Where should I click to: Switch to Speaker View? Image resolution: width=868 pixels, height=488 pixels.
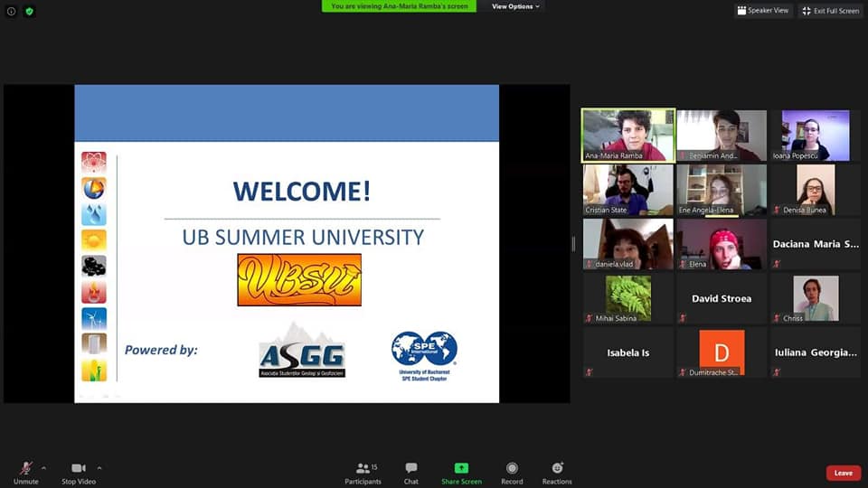click(763, 11)
